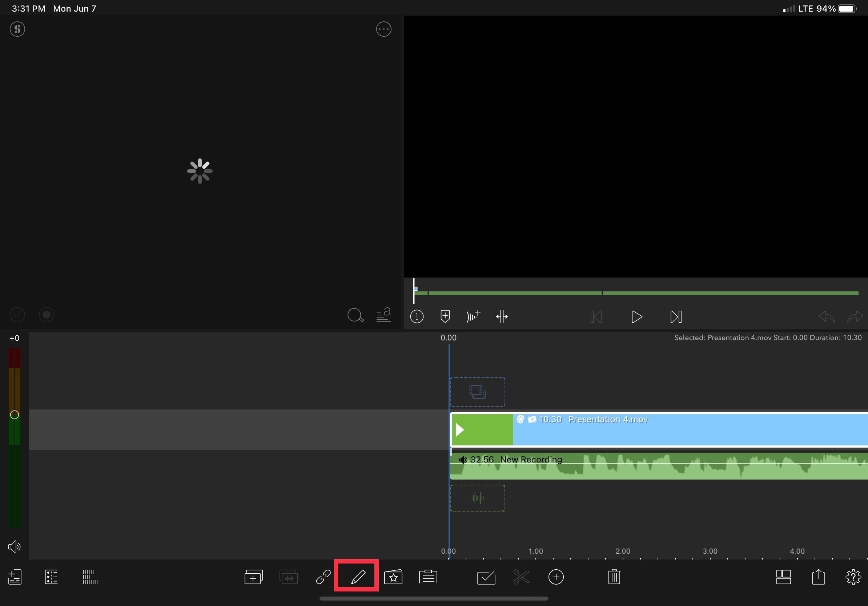This screenshot has width=868, height=606.
Task: Open the sort by name icon
Action: point(383,315)
